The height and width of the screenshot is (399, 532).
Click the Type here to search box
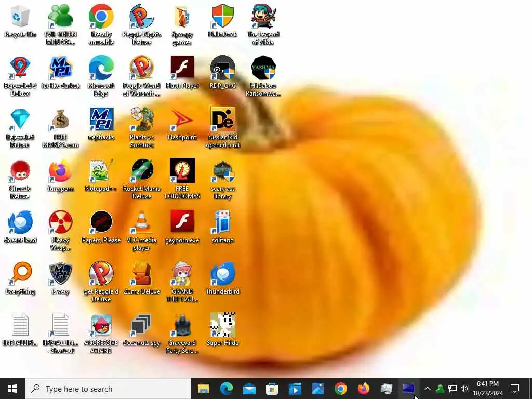[x=108, y=389]
